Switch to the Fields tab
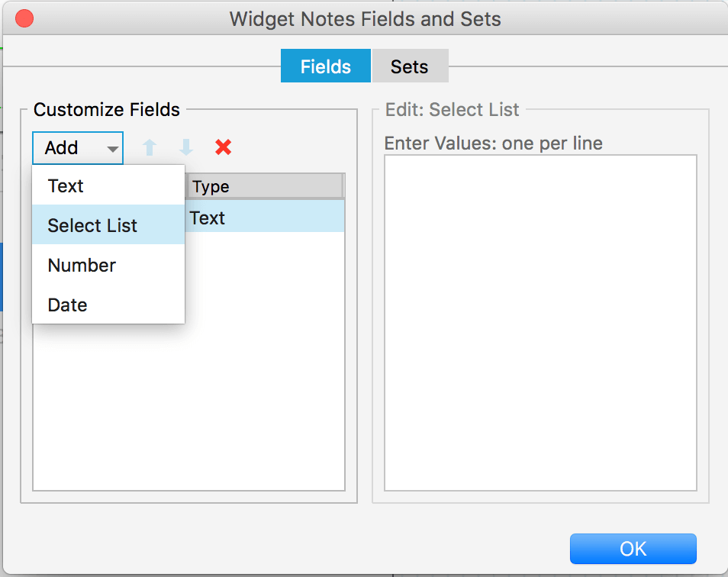This screenshot has height=577, width=728. [326, 66]
